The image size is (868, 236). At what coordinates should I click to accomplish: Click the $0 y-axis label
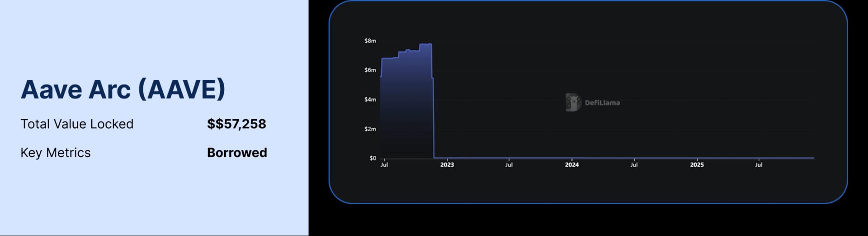tap(373, 158)
